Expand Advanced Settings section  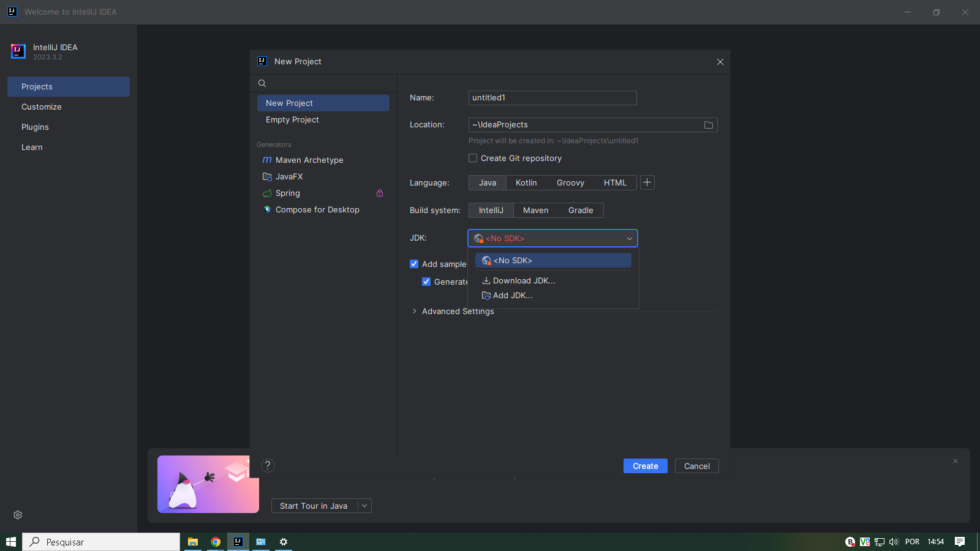(x=415, y=311)
